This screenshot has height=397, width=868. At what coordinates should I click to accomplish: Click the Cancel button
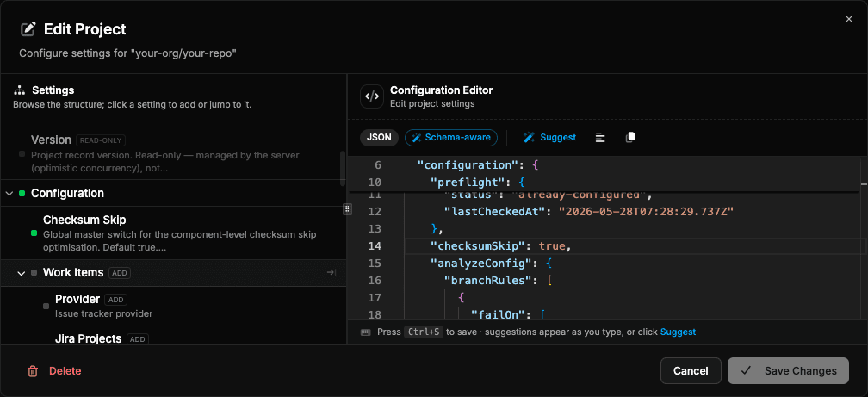point(691,371)
